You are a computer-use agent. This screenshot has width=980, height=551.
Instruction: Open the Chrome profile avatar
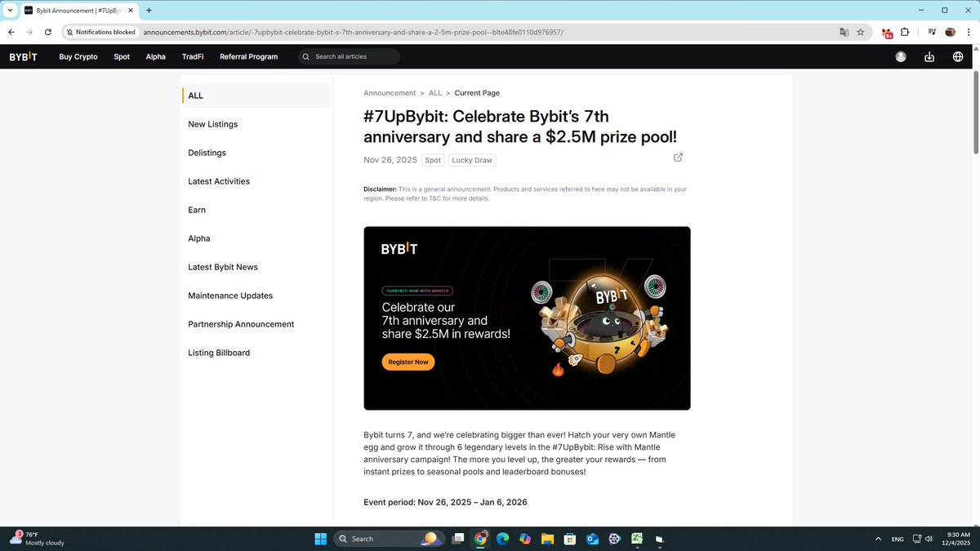pyautogui.click(x=950, y=32)
